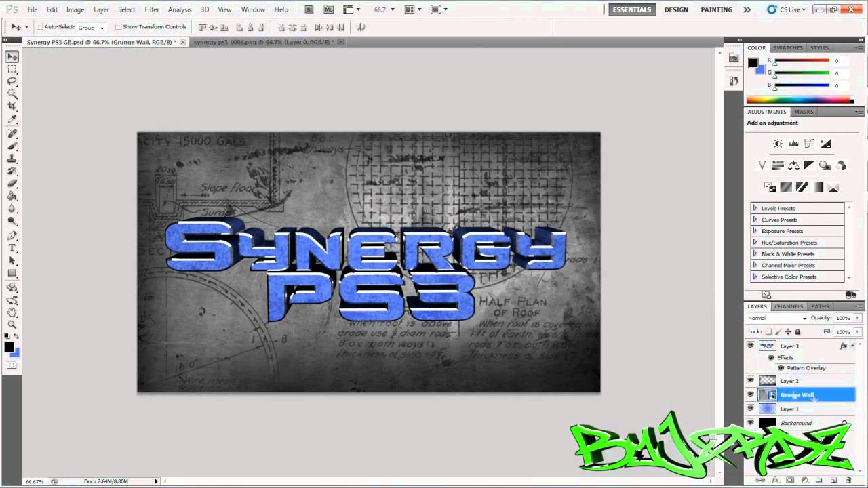Select the History Brush tool

(12, 171)
